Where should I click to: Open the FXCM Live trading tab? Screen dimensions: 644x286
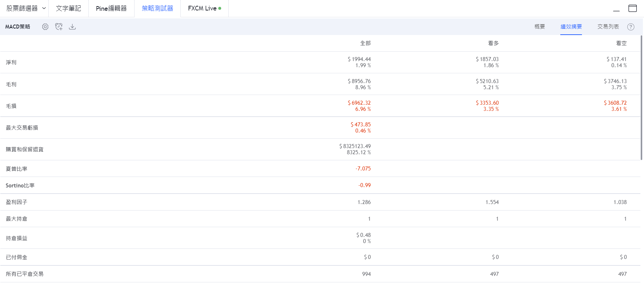coord(205,8)
